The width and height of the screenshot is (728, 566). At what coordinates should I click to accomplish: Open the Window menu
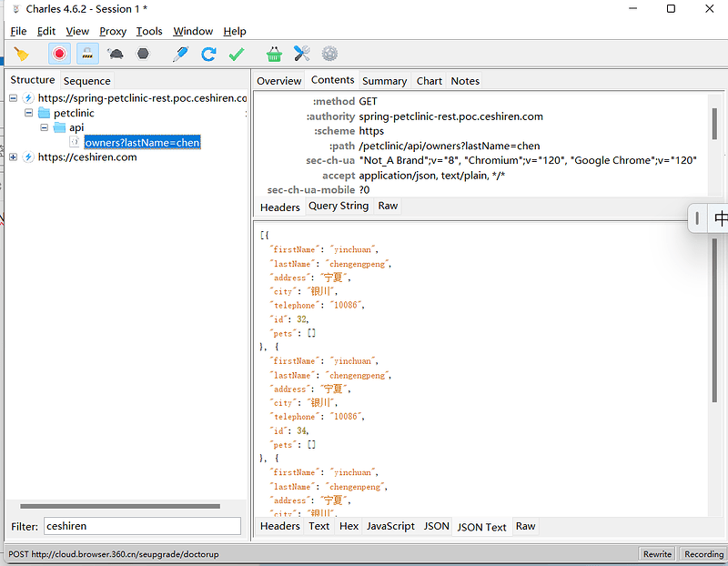193,31
